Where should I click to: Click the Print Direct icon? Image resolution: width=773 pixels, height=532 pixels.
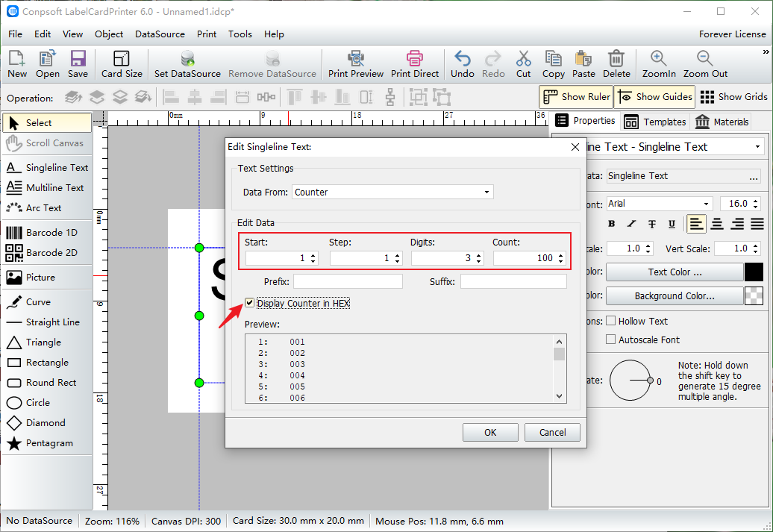[x=415, y=64]
